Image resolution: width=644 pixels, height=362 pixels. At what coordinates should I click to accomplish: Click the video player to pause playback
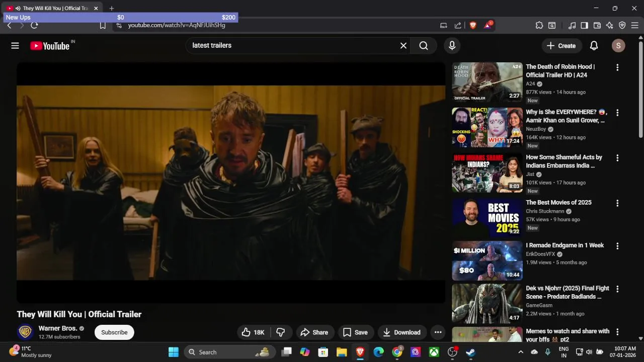click(x=231, y=183)
